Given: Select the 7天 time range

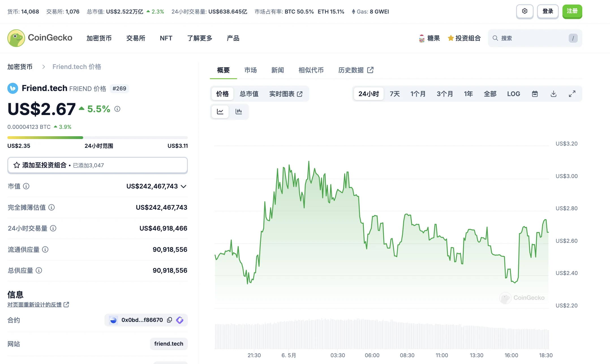Looking at the screenshot, I should point(394,94).
